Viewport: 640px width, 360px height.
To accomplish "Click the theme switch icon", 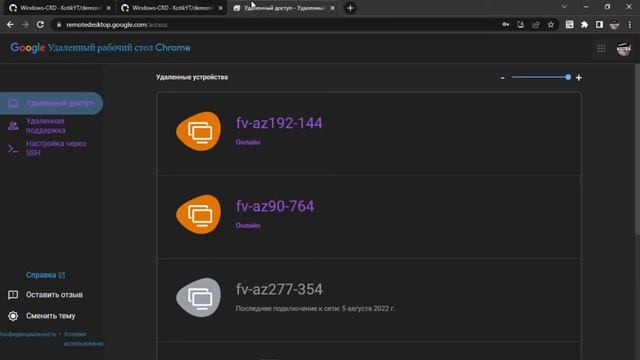I will coord(13,316).
